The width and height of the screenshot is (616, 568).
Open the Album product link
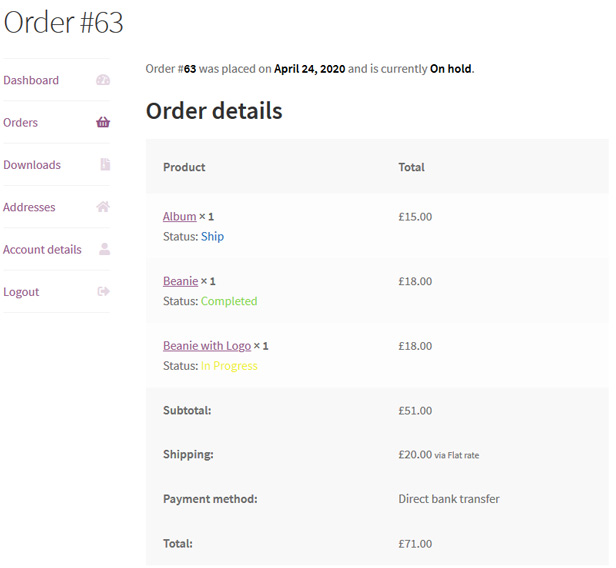pos(180,216)
